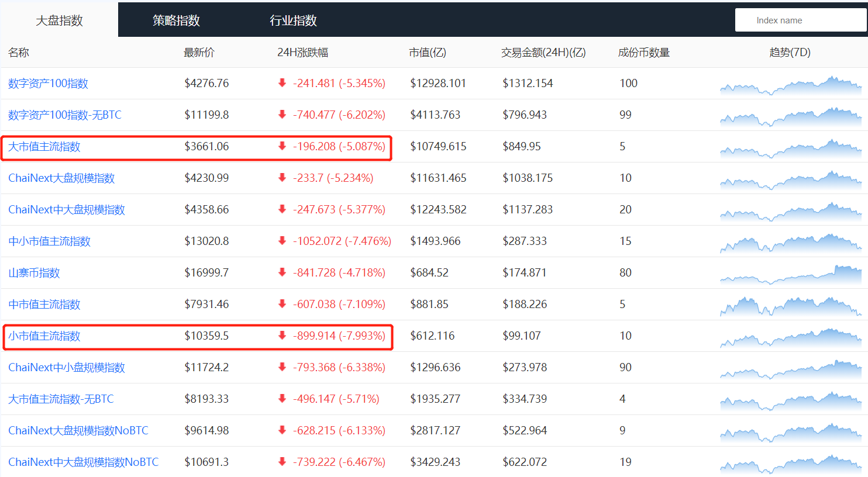Click the down arrow beside -233.7 (-5.234%)

[282, 178]
